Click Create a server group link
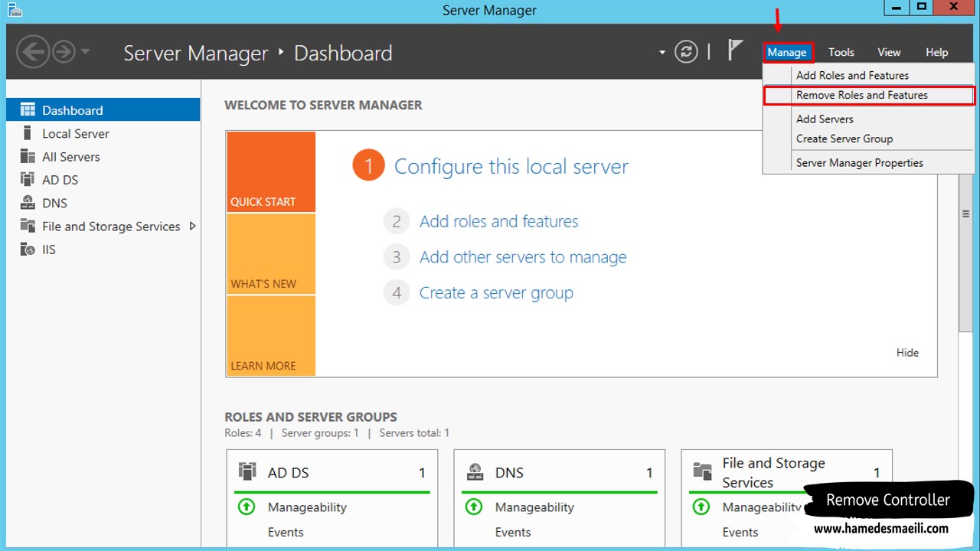This screenshot has width=980, height=551. pos(496,292)
